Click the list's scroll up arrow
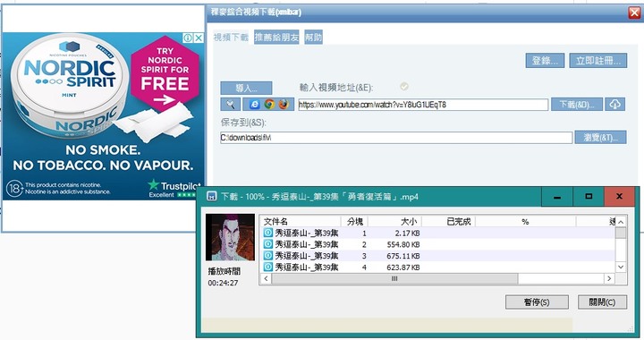The width and height of the screenshot is (644, 340). [x=621, y=222]
